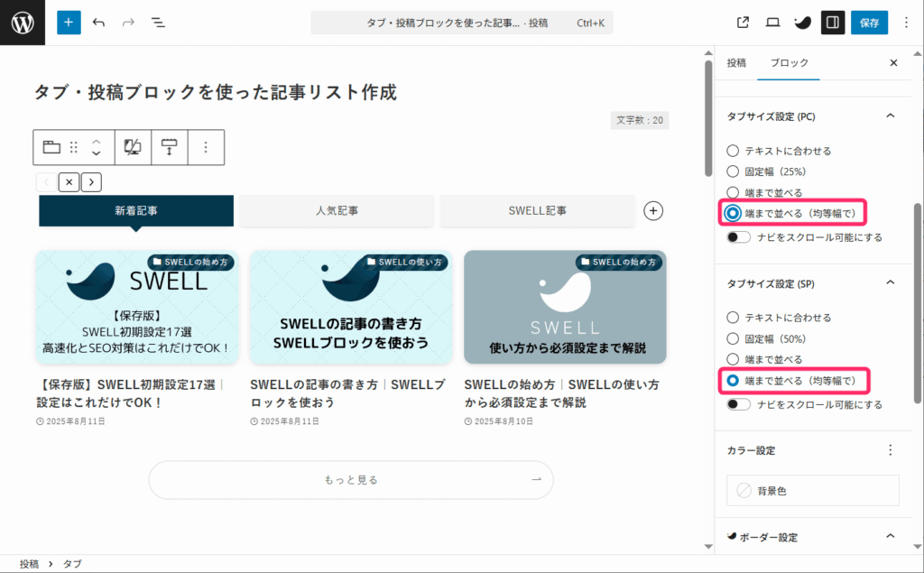This screenshot has height=573, width=924.
Task: Open the editor options menu
Action: [906, 23]
